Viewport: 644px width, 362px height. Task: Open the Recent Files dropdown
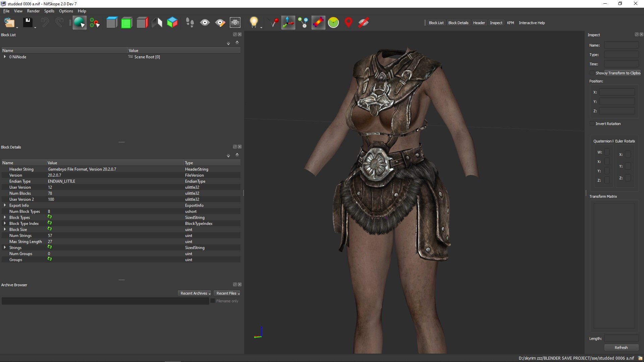click(x=227, y=293)
